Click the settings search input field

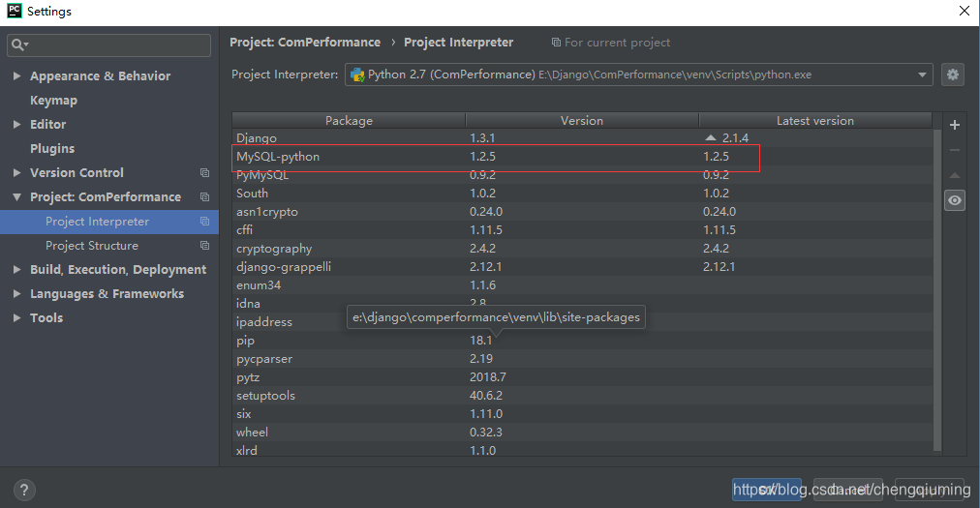point(108,45)
